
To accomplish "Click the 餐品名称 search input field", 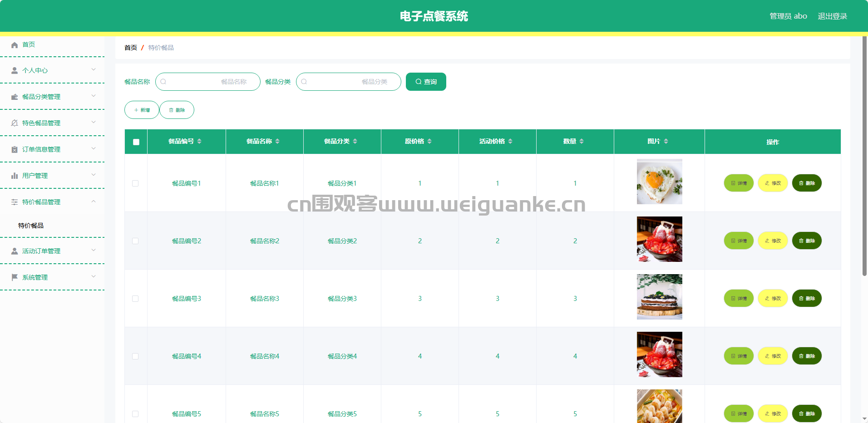I will point(208,82).
